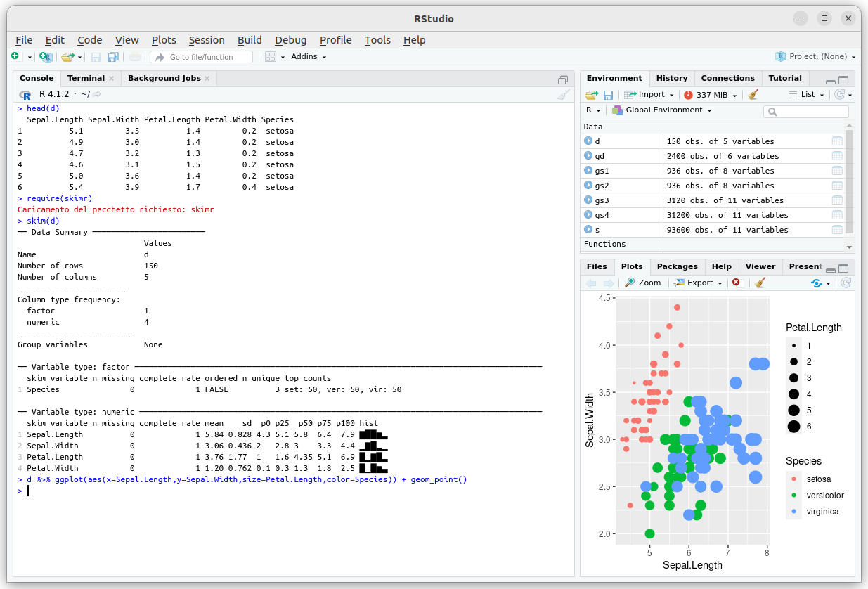Open the Profile menu
Image resolution: width=868 pixels, height=589 pixels.
pos(336,40)
